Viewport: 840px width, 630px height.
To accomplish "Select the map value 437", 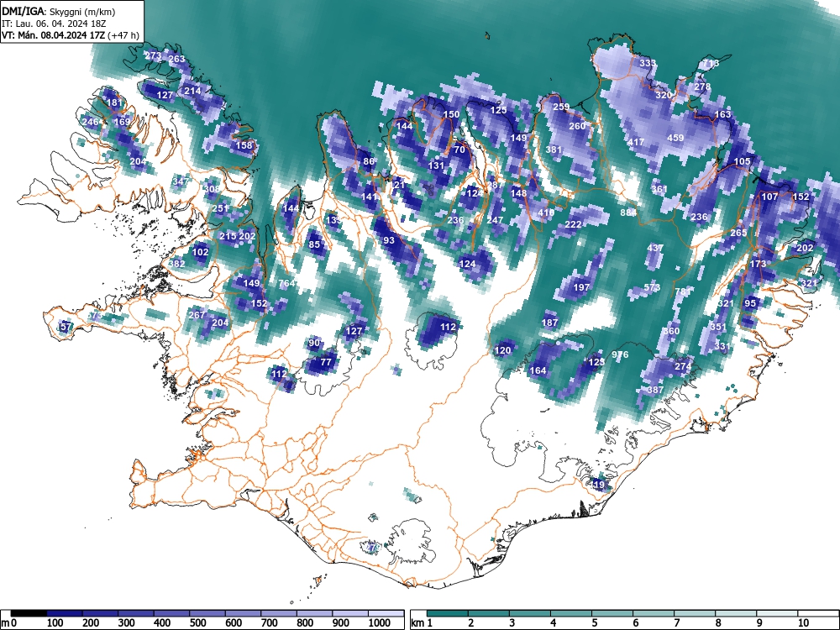I will [655, 248].
